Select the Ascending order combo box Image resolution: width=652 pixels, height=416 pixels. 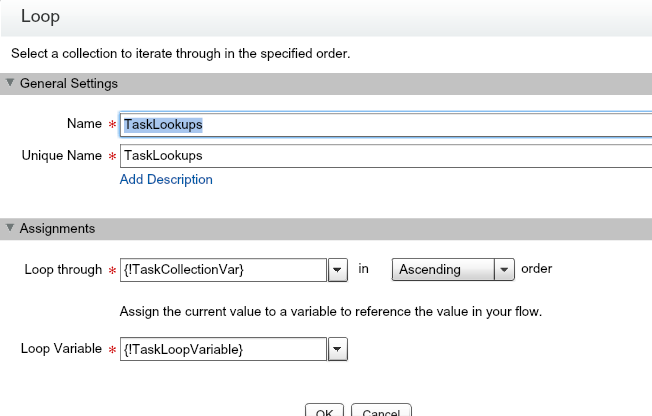coord(442,270)
